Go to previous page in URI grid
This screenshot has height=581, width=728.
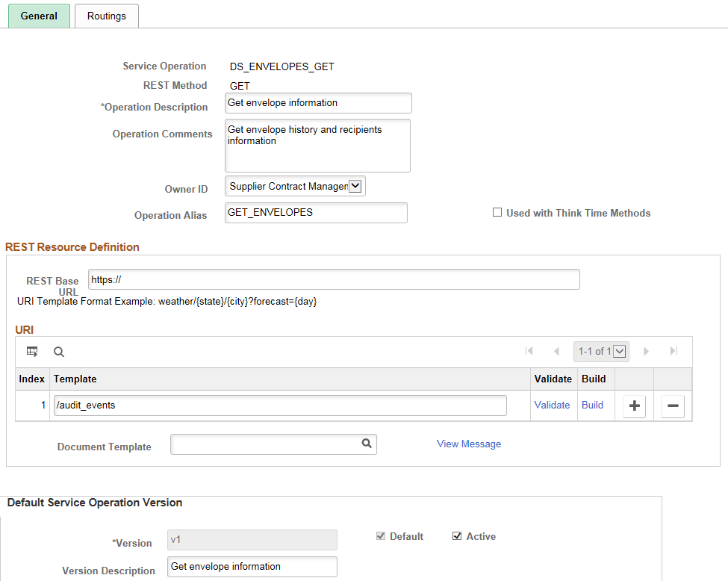pos(556,351)
